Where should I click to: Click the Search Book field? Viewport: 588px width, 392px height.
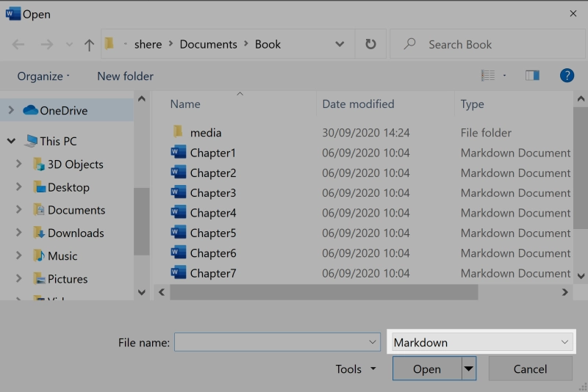click(485, 45)
